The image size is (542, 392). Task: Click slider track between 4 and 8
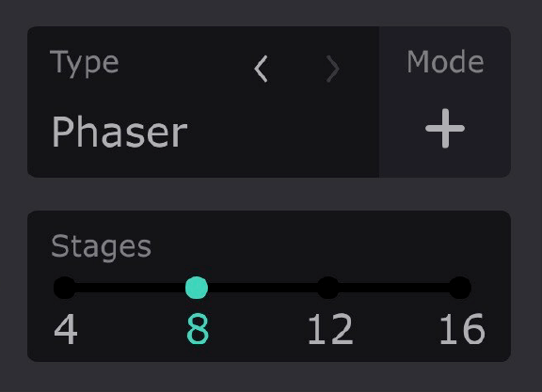point(131,288)
